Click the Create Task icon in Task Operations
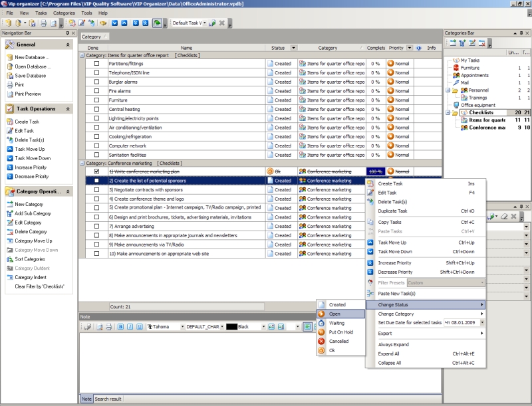Viewport: 532px width, 406px height. coord(9,122)
